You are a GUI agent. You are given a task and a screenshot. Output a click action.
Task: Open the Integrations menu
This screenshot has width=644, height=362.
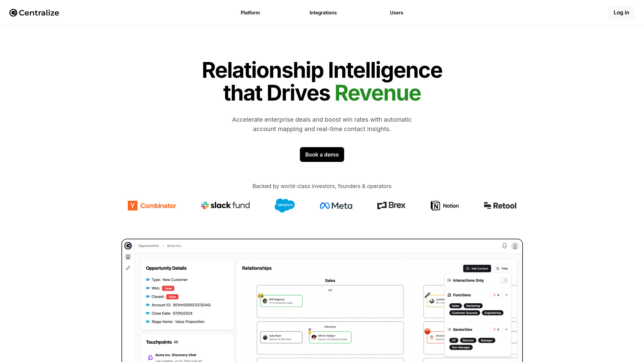click(323, 12)
